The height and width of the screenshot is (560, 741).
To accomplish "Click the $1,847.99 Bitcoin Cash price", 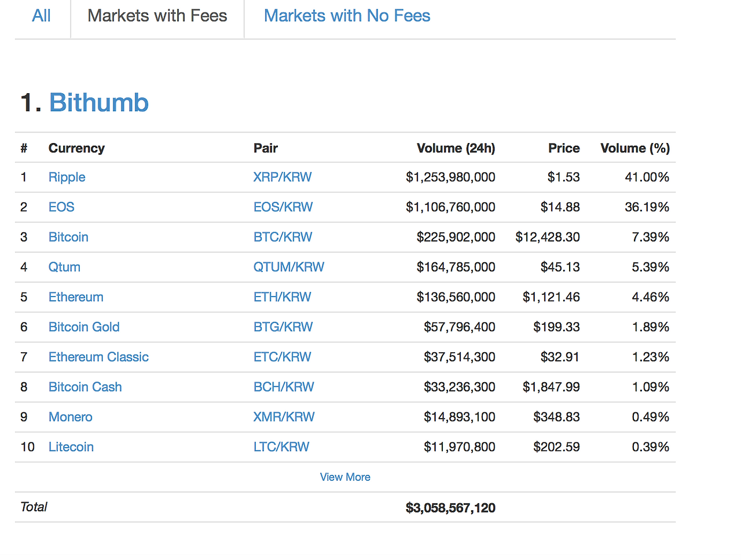I will pos(551,387).
